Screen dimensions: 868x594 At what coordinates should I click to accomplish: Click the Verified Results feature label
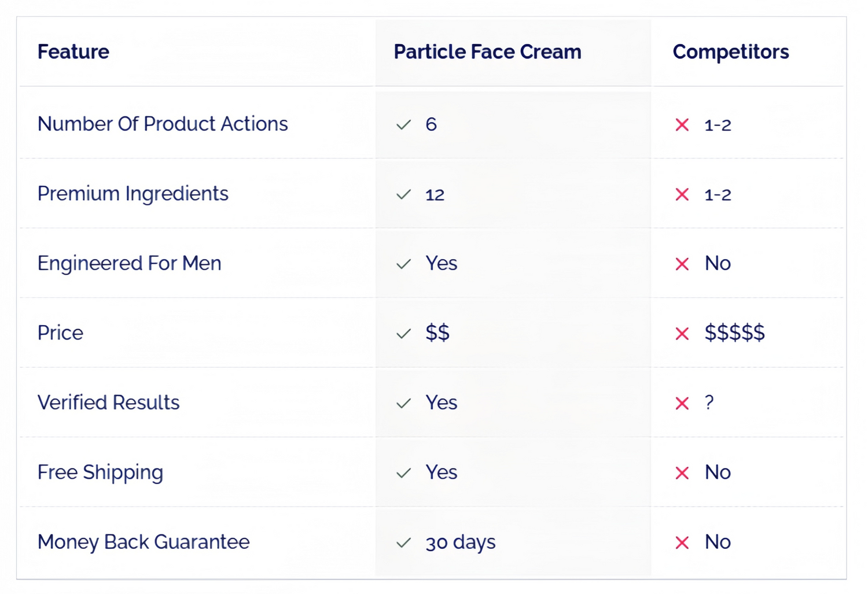[109, 403]
